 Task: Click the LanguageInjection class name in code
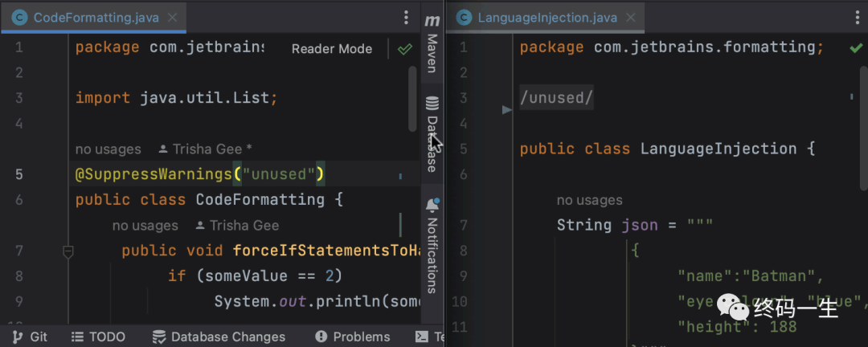(x=718, y=149)
